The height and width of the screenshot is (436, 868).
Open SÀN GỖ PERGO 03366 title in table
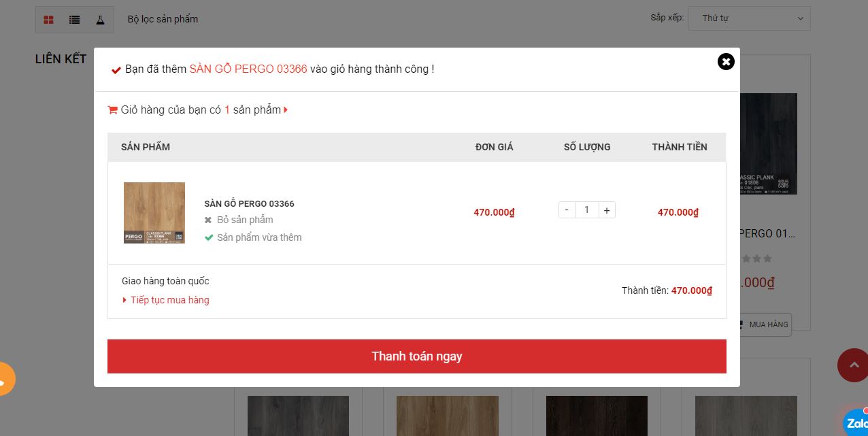(x=249, y=203)
